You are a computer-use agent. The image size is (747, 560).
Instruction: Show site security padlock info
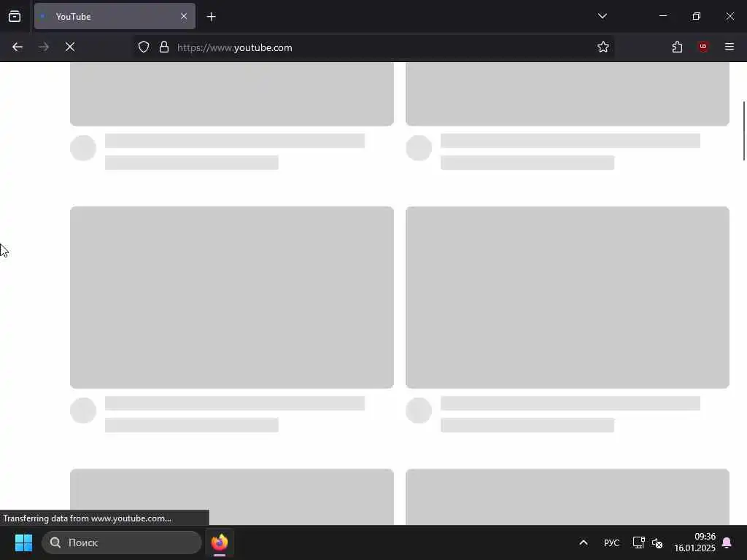(164, 47)
